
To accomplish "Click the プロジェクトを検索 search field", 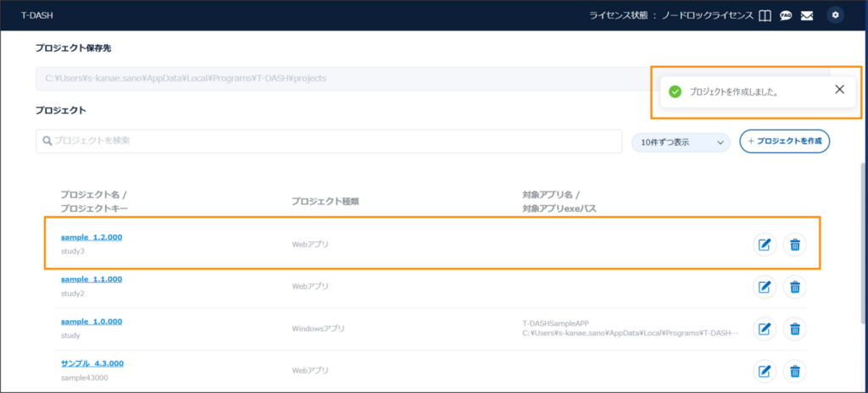I will (x=329, y=141).
